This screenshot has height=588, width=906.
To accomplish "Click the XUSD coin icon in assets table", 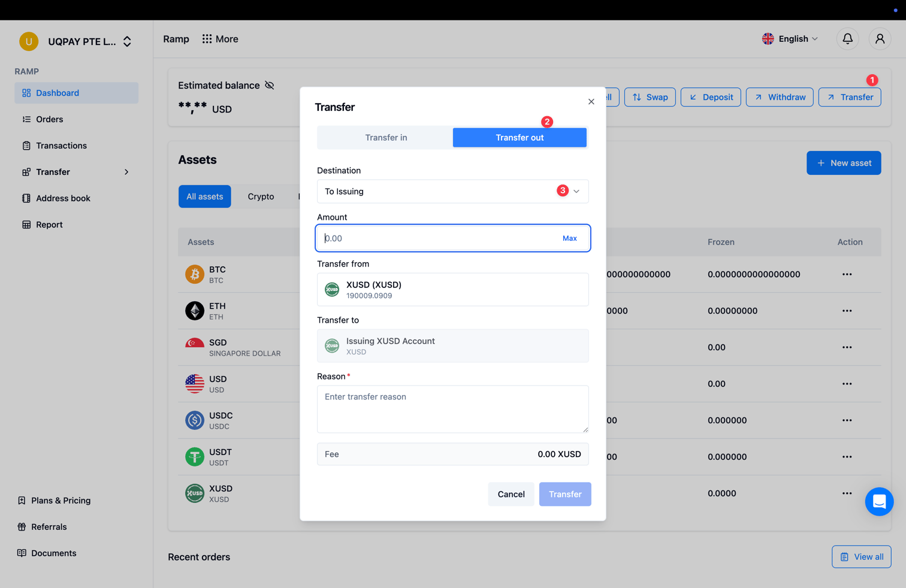I will pyautogui.click(x=194, y=493).
